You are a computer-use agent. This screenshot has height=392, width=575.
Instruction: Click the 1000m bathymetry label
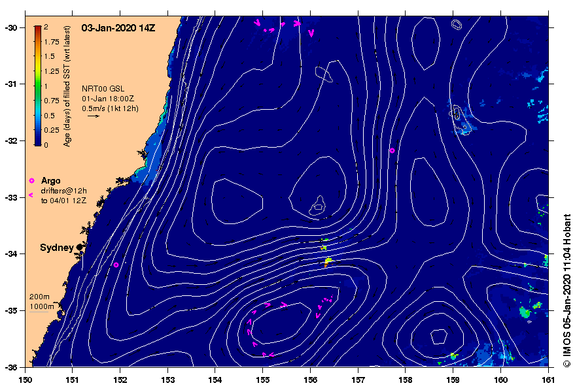point(42,306)
